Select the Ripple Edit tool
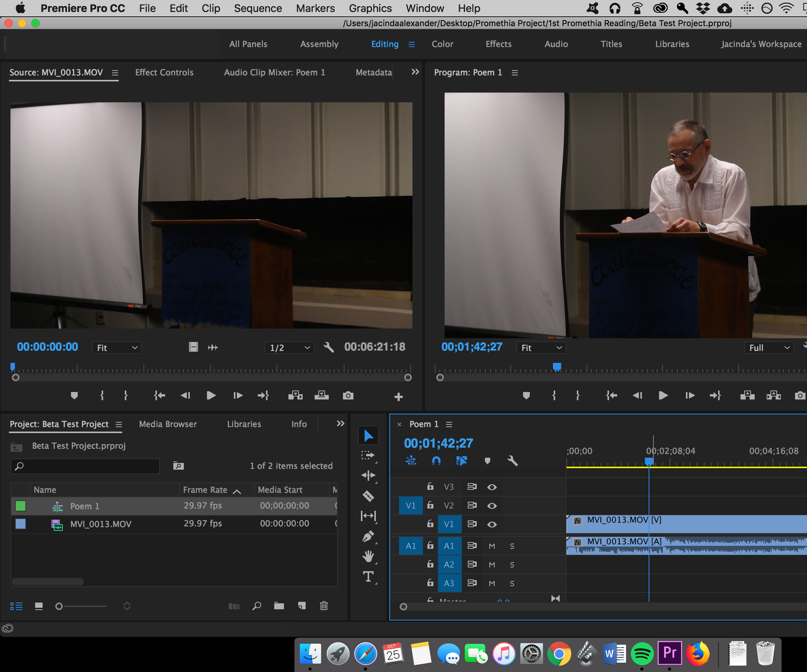 pos(368,476)
